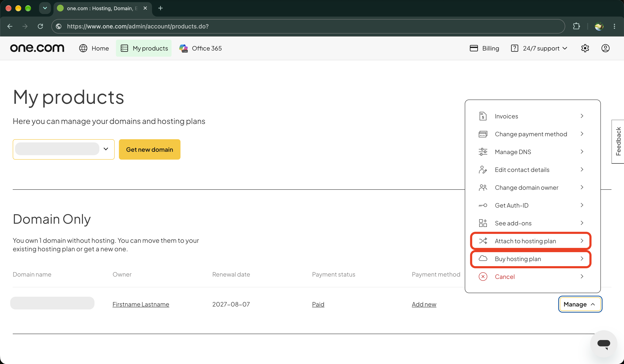
Task: Open account settings gear icon
Action: (585, 48)
